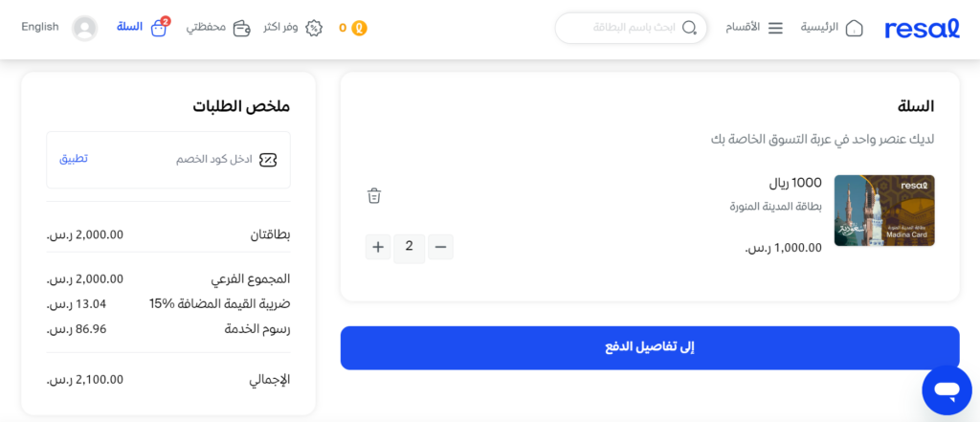Focus the card name search field
980x422 pixels.
[x=631, y=28]
